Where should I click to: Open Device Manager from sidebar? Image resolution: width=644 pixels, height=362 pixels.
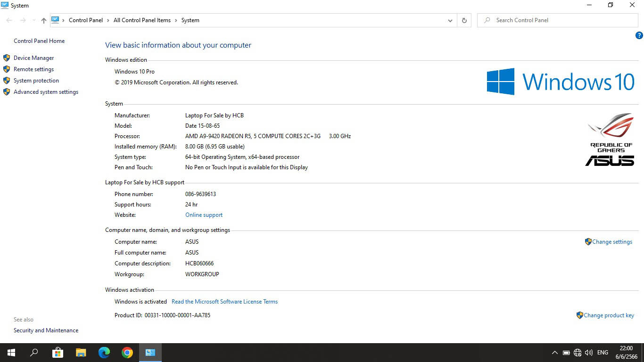(33, 58)
